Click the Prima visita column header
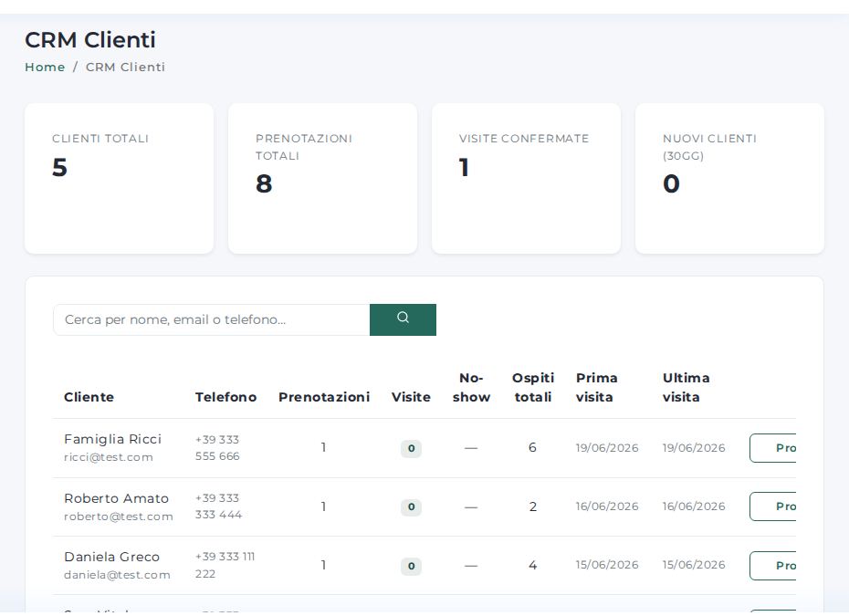Image resolution: width=849 pixels, height=616 pixels. (597, 387)
